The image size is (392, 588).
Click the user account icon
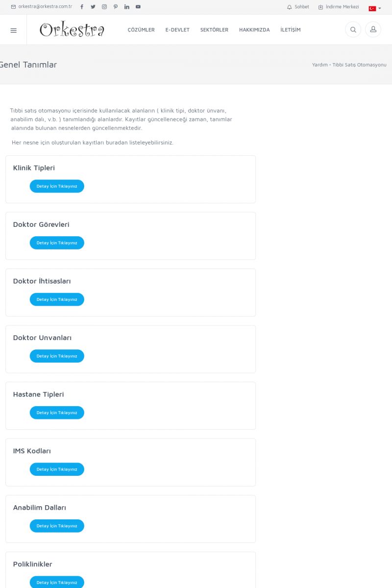pos(373,30)
